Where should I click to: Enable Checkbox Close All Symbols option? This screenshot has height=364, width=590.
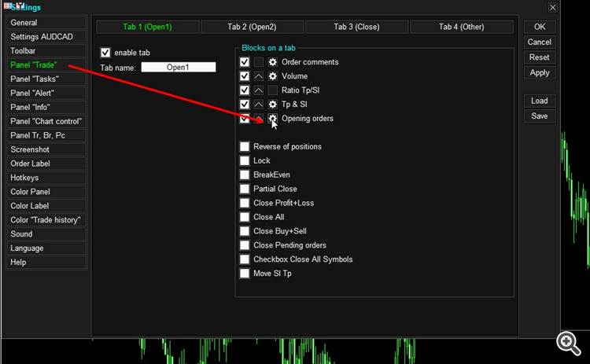(245, 259)
